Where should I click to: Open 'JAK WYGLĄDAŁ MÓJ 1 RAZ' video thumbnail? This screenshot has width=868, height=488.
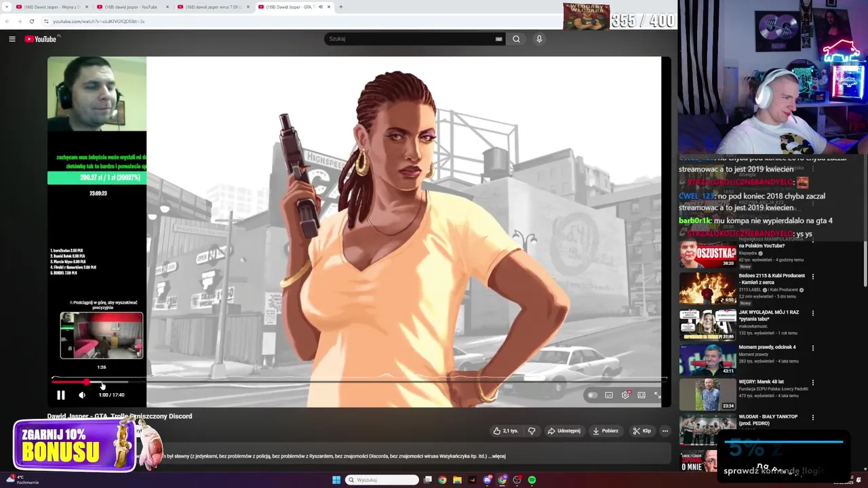(707, 325)
